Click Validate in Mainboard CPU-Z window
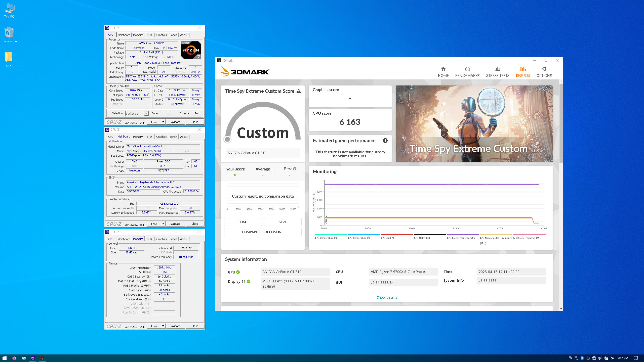This screenshot has width=644, height=362. click(175, 224)
